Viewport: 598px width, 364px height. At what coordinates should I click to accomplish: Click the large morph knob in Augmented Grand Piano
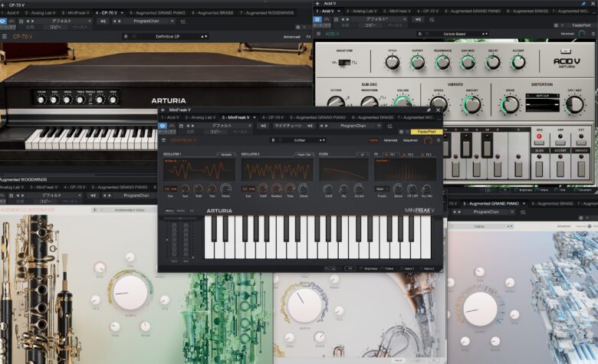(x=480, y=309)
